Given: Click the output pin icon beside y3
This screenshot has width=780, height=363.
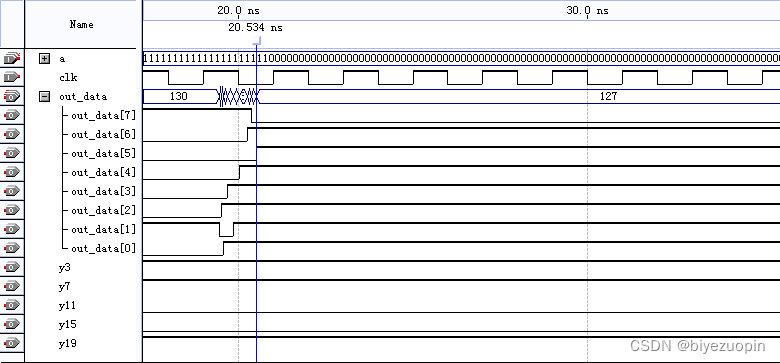Looking at the screenshot, I should click(x=12, y=268).
